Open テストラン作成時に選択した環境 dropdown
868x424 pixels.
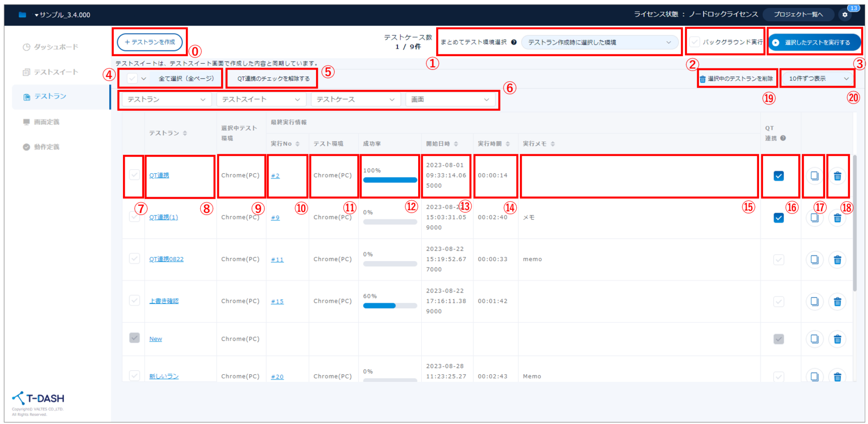coord(599,43)
